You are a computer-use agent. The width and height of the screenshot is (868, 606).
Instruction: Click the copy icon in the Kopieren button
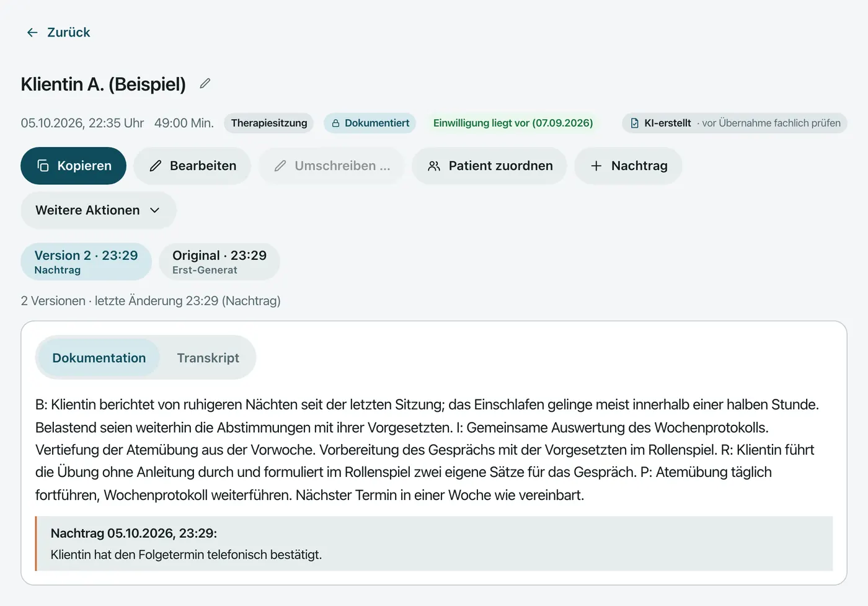pyautogui.click(x=43, y=166)
